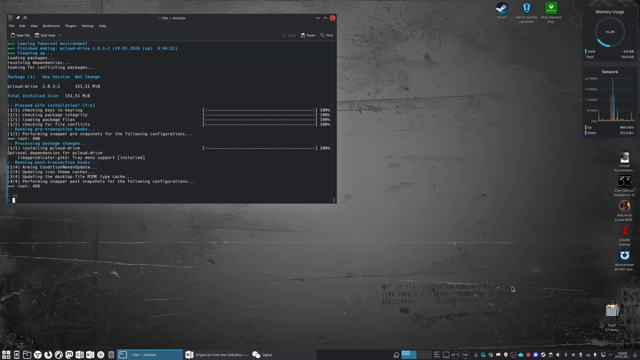Open the File menu in Konsole
The image size is (640, 360).
click(11, 26)
